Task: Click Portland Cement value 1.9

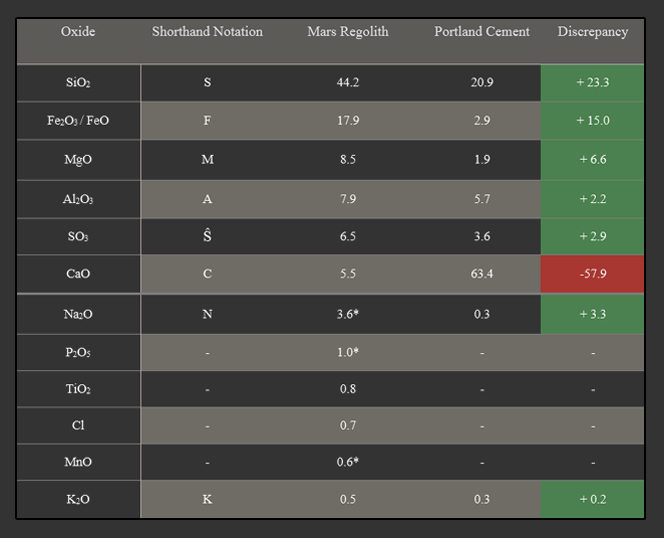Action: click(x=482, y=160)
